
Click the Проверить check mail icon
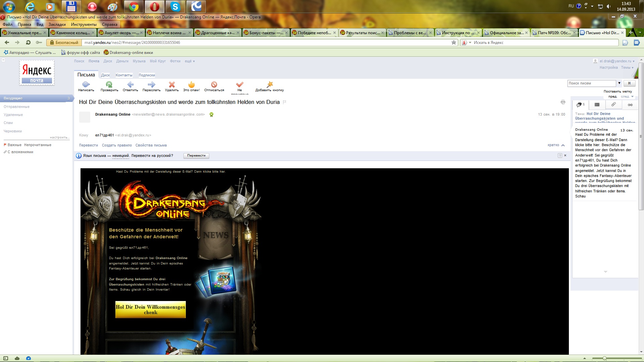pos(109,84)
